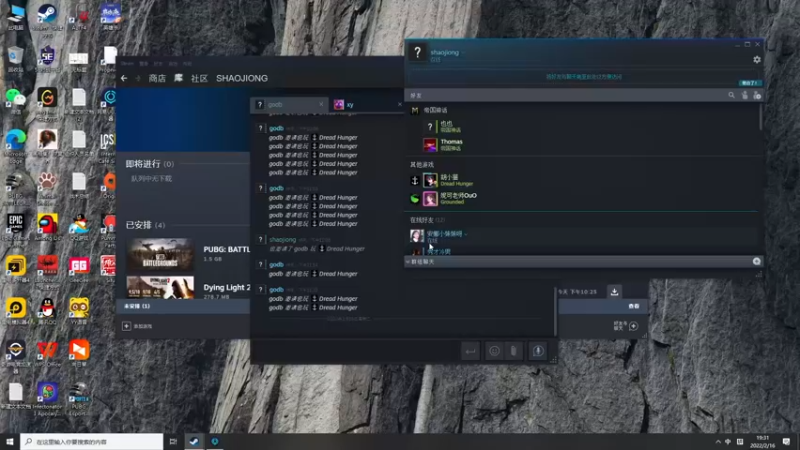Collapse the 其他游戏 other games group
800x450 pixels.
coord(422,164)
